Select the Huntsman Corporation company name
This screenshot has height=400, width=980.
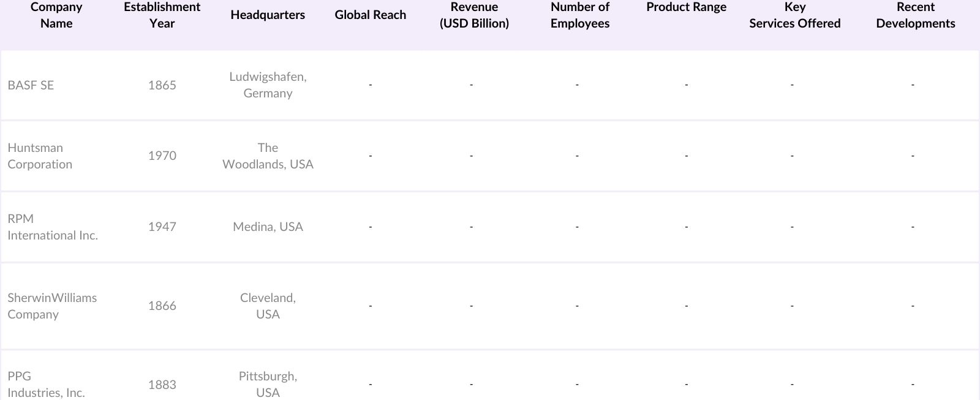pos(40,156)
